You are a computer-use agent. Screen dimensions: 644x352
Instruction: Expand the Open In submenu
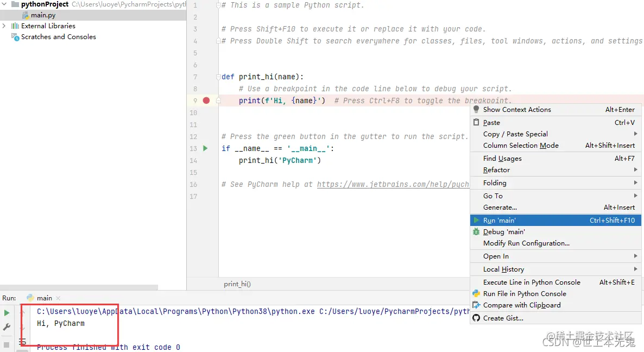(555, 256)
